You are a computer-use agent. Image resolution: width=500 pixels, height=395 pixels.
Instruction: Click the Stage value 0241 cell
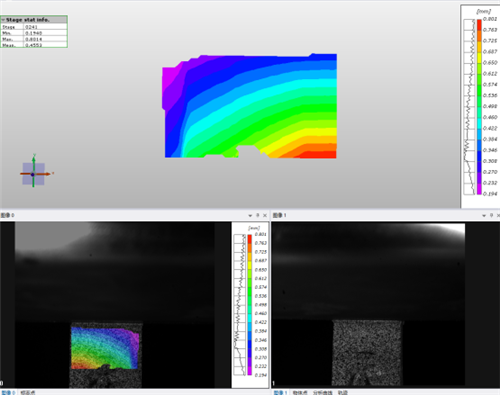45,27
